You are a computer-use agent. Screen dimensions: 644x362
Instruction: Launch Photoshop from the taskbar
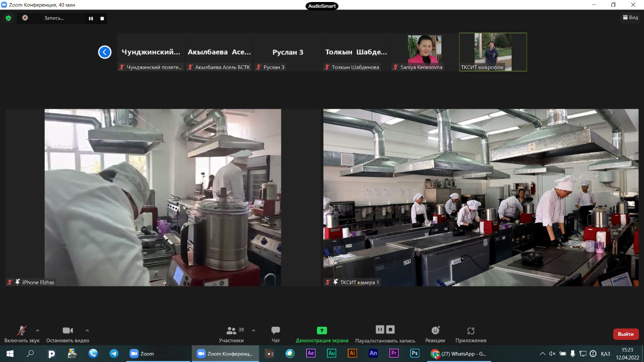pos(415,353)
